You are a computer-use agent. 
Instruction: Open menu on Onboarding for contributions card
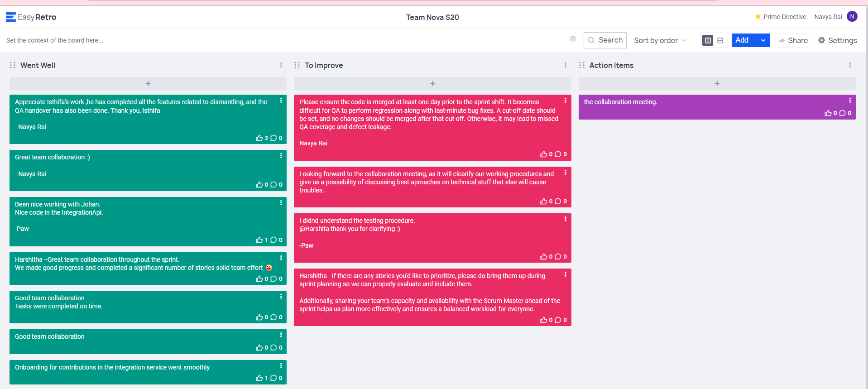[281, 366]
